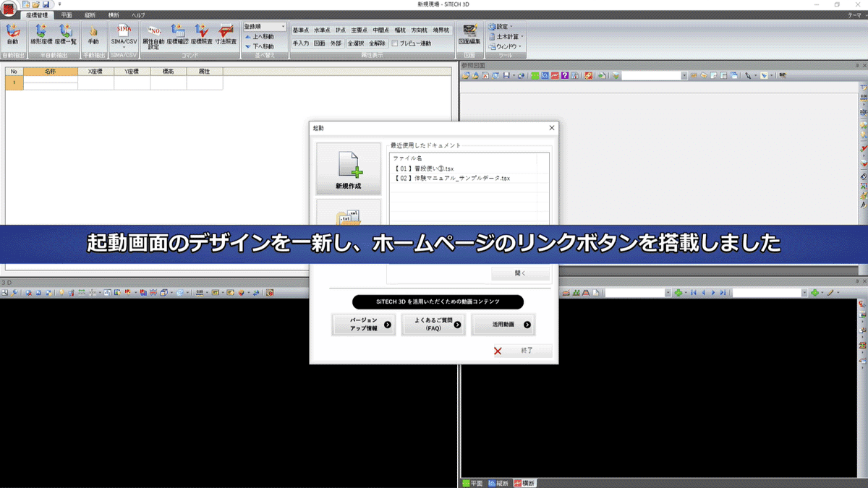Switch to the 座標管理 ribbon tab
The width and height of the screenshot is (868, 488).
coord(35,15)
